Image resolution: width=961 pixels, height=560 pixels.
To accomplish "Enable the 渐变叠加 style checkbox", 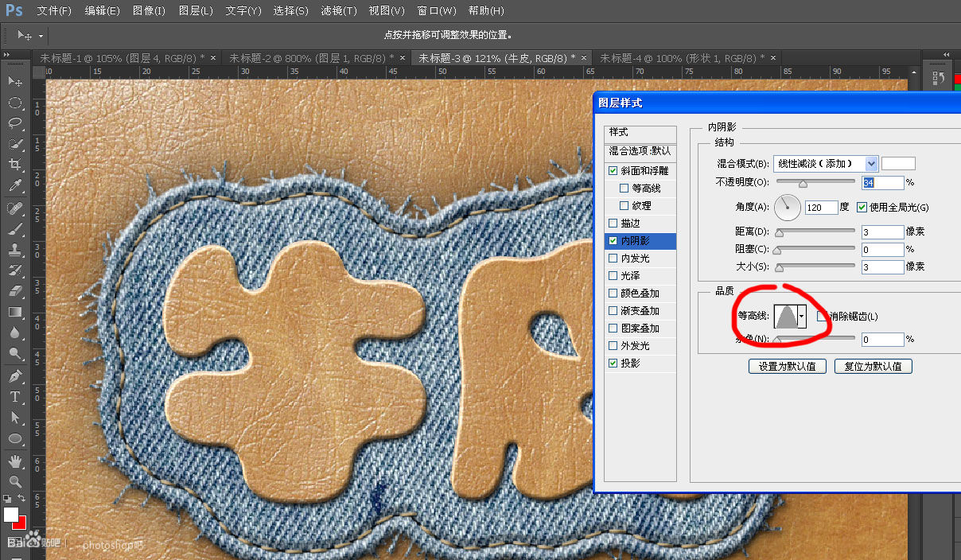I will click(613, 310).
